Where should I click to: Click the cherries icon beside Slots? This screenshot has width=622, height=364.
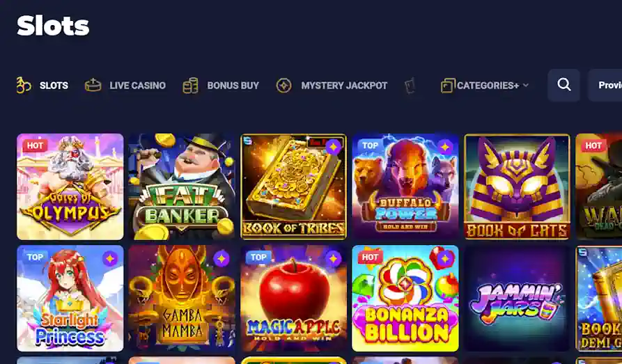click(24, 85)
